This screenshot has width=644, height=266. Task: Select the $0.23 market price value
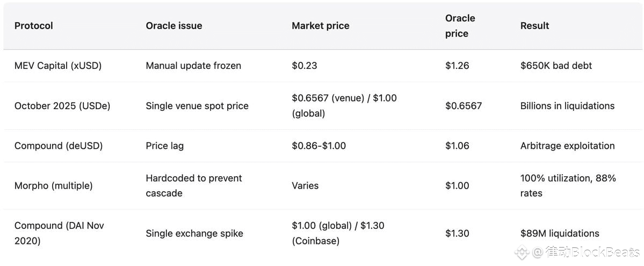tap(304, 66)
